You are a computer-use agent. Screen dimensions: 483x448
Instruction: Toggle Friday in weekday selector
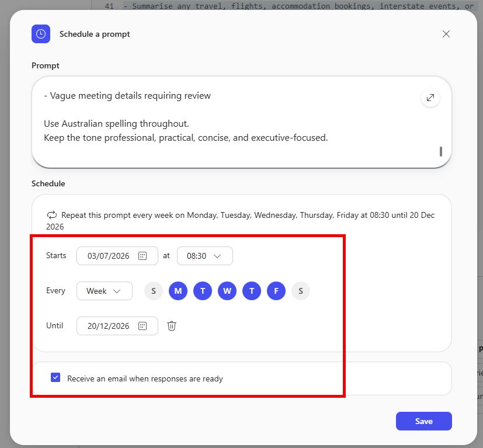pyautogui.click(x=276, y=291)
